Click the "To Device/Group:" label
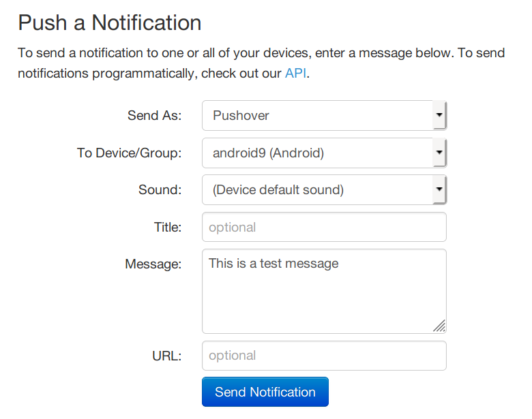Image resolution: width=532 pixels, height=419 pixels. (130, 153)
